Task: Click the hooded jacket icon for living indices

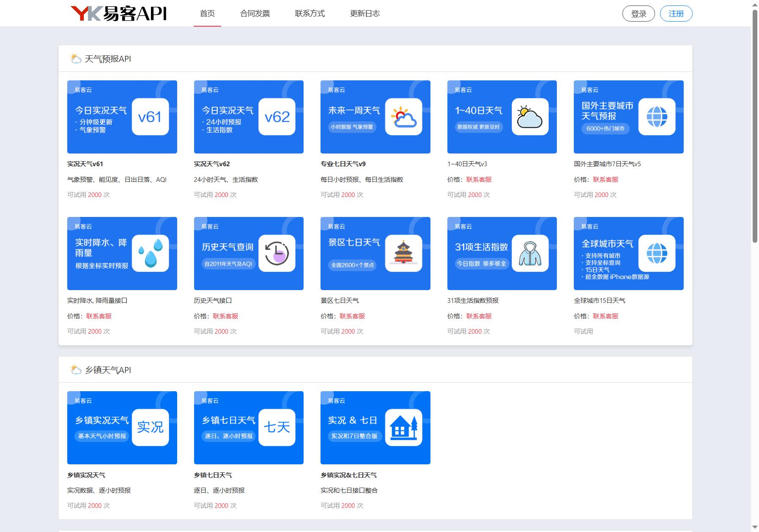Action: tap(530, 253)
